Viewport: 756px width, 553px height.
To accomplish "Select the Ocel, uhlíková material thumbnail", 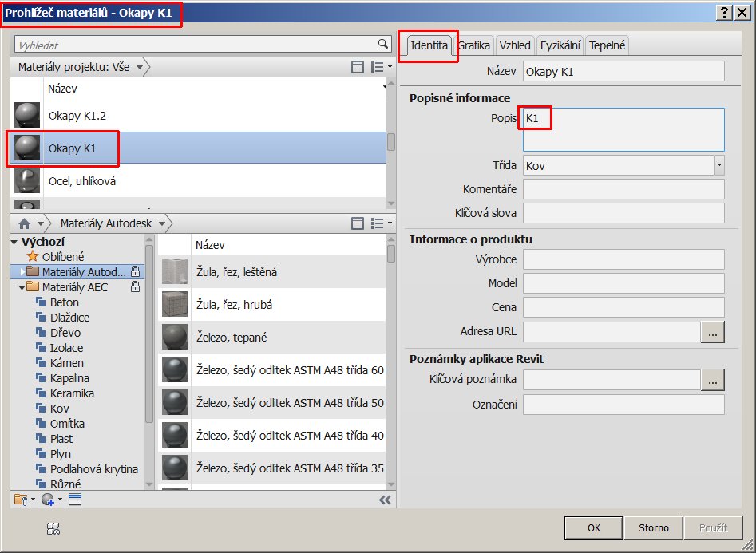I will coord(27,181).
